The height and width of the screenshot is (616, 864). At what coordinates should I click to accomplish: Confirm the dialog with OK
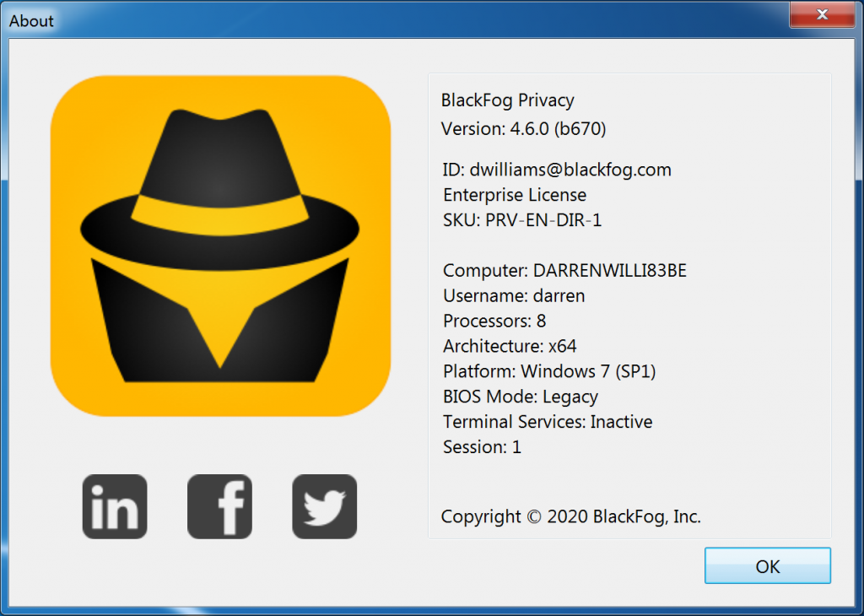[768, 566]
